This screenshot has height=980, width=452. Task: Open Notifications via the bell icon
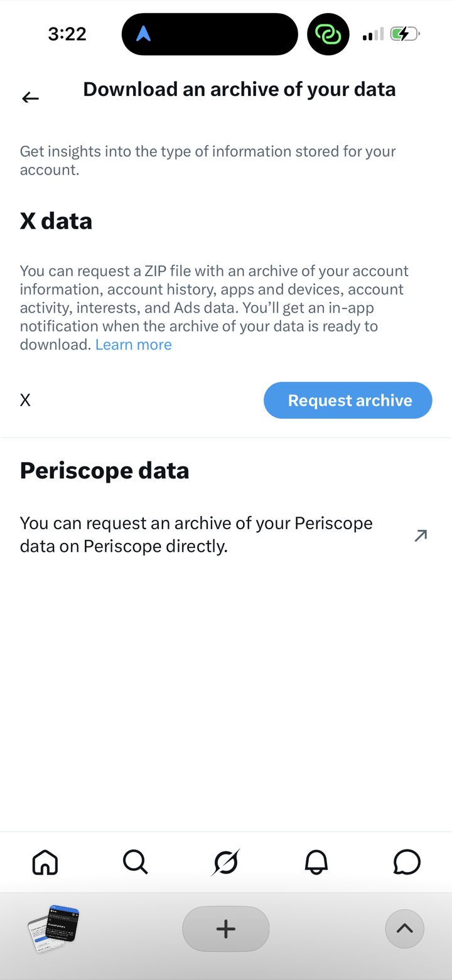tap(316, 862)
